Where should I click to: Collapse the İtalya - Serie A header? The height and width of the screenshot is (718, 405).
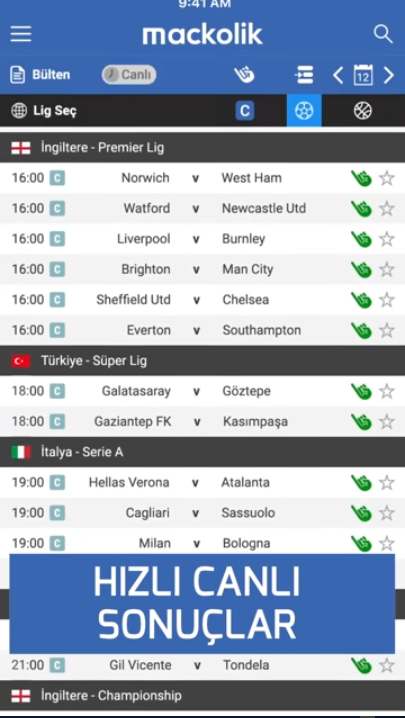(202, 452)
